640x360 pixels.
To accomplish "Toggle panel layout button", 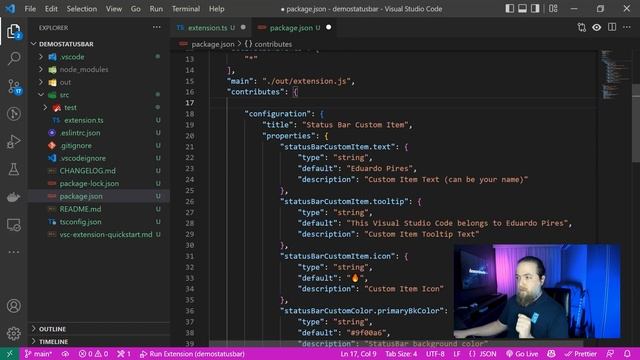I will (x=522, y=9).
